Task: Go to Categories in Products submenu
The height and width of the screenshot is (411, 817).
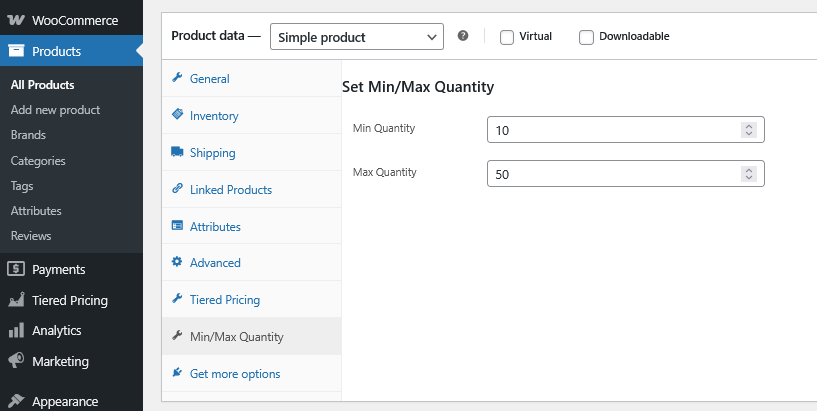Action: [x=38, y=161]
